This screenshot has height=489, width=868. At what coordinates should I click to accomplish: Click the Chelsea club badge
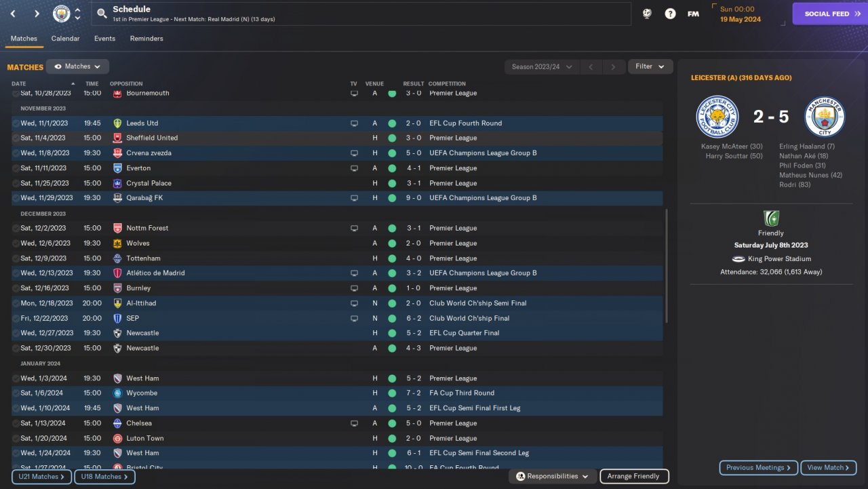tap(117, 423)
